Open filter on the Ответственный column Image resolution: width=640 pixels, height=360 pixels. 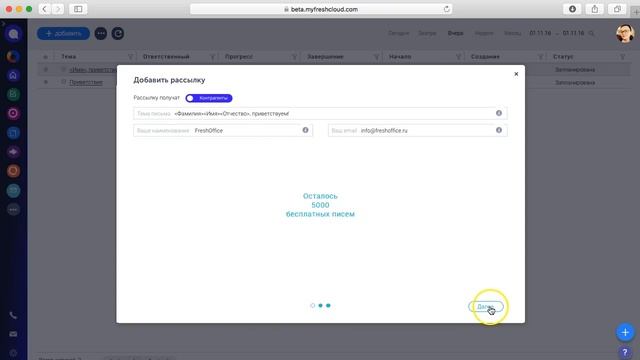(x=212, y=57)
